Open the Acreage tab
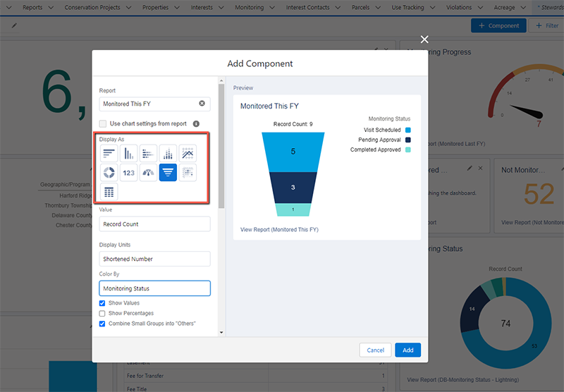 pyautogui.click(x=504, y=8)
